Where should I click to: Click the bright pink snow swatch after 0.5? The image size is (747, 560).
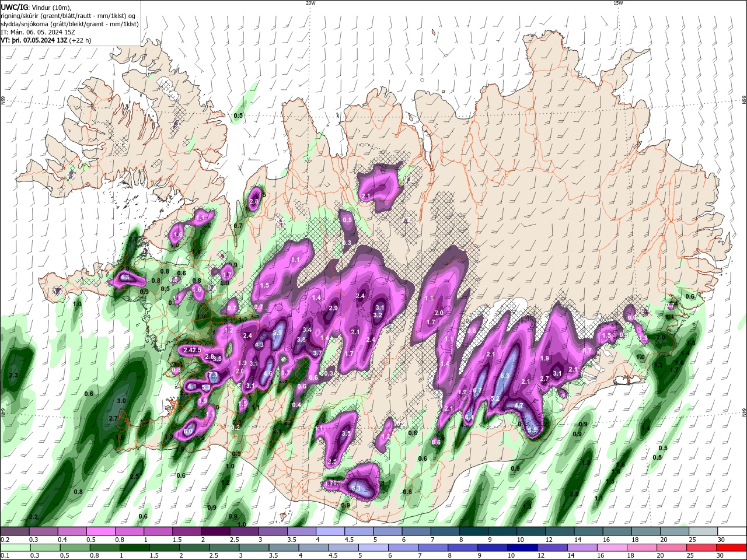pos(100,531)
